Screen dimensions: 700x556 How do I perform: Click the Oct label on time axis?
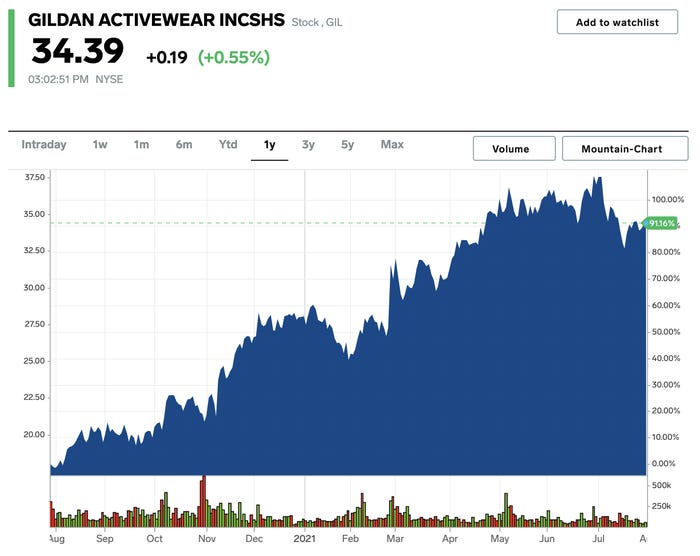click(154, 539)
